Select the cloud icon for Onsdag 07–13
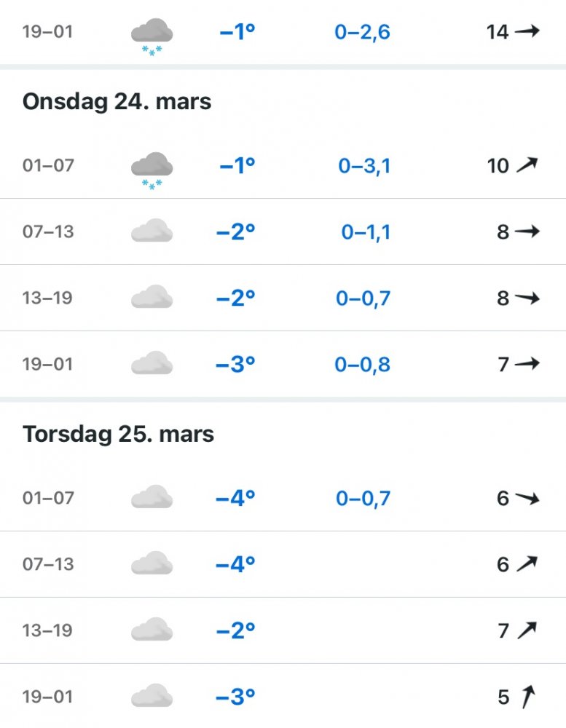 pos(152,232)
